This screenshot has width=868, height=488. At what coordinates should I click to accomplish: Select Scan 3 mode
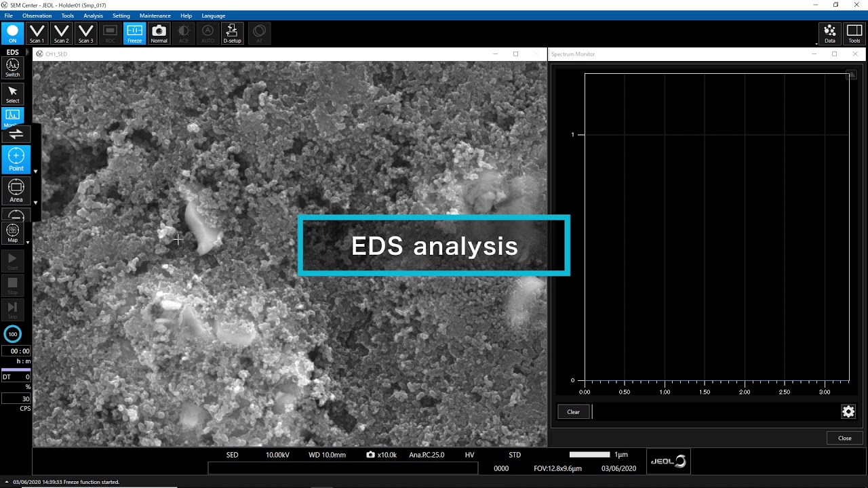pos(85,33)
